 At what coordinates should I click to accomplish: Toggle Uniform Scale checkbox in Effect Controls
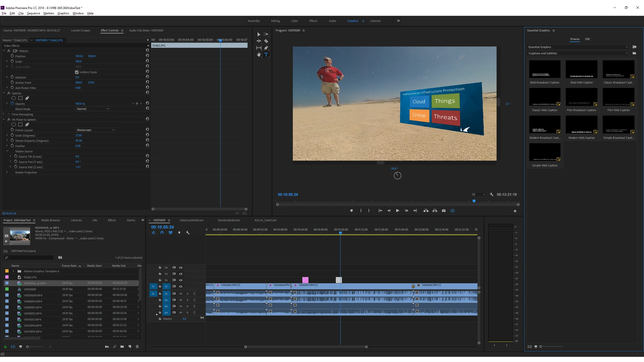[76, 72]
